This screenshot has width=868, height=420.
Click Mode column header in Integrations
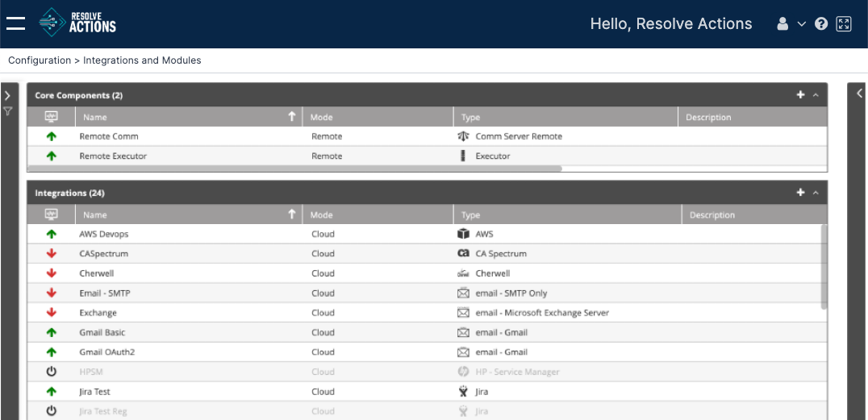378,214
